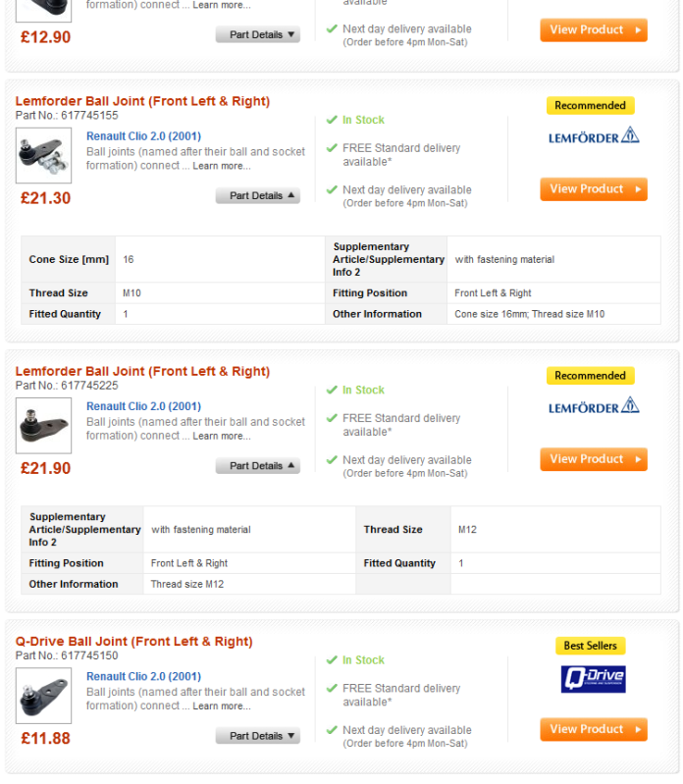Open Lemforder Ball Joint title, part 617745225
The image size is (683, 784).
tap(142, 371)
